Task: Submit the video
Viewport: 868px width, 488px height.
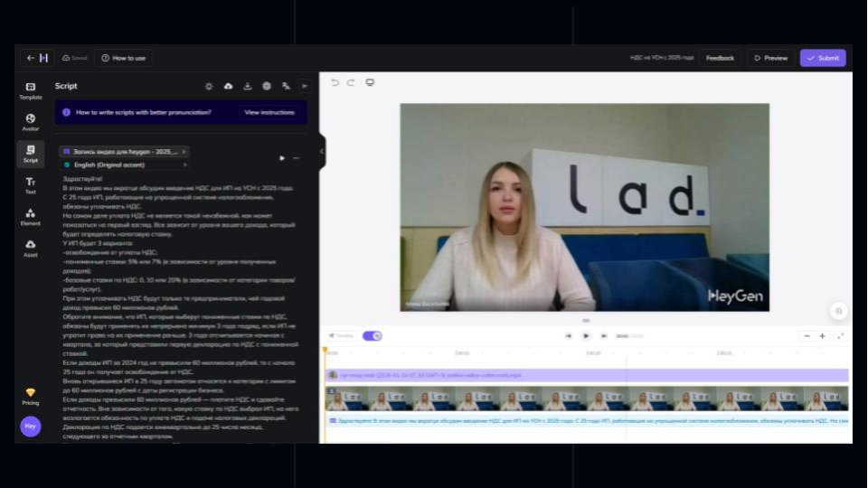Action: (x=823, y=58)
